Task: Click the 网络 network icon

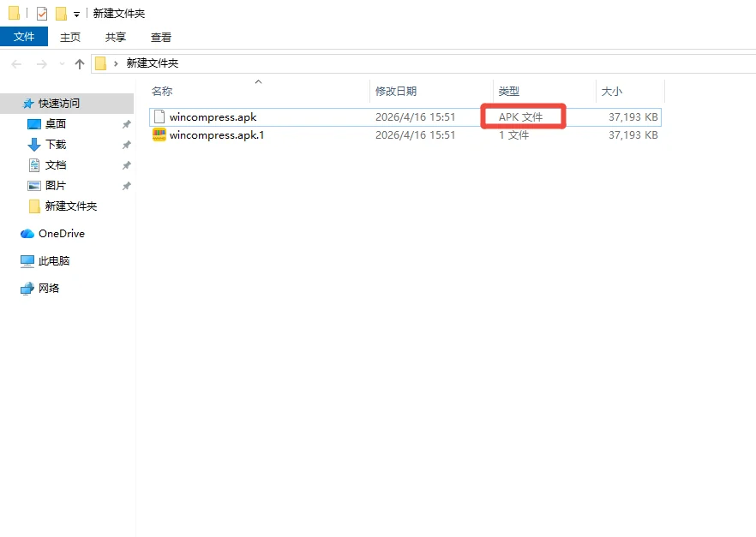Action: click(27, 289)
